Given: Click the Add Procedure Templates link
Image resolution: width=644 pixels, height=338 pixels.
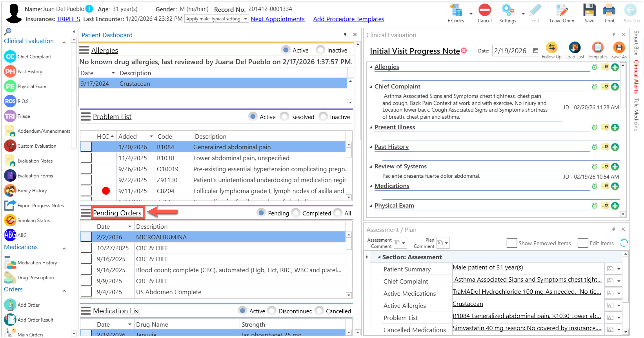Looking at the screenshot, I should (x=348, y=19).
